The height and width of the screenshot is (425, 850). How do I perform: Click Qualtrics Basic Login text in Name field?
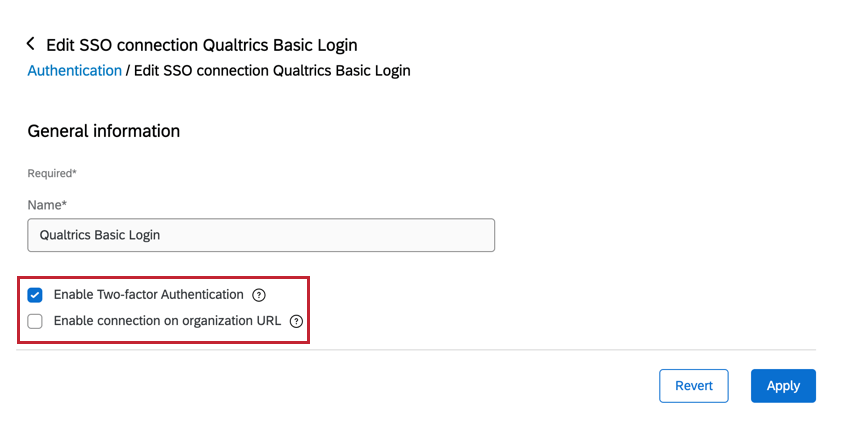(x=100, y=235)
